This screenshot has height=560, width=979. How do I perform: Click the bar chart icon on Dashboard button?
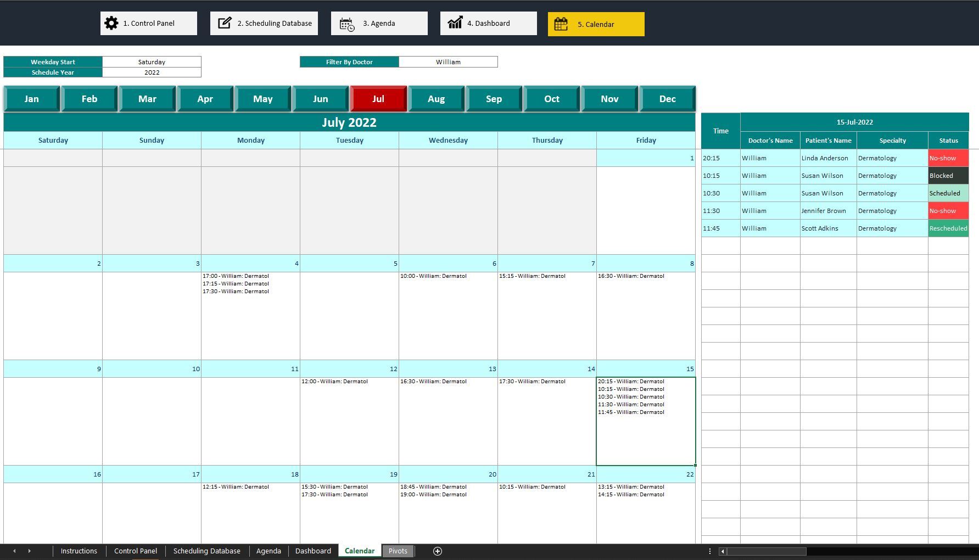455,23
